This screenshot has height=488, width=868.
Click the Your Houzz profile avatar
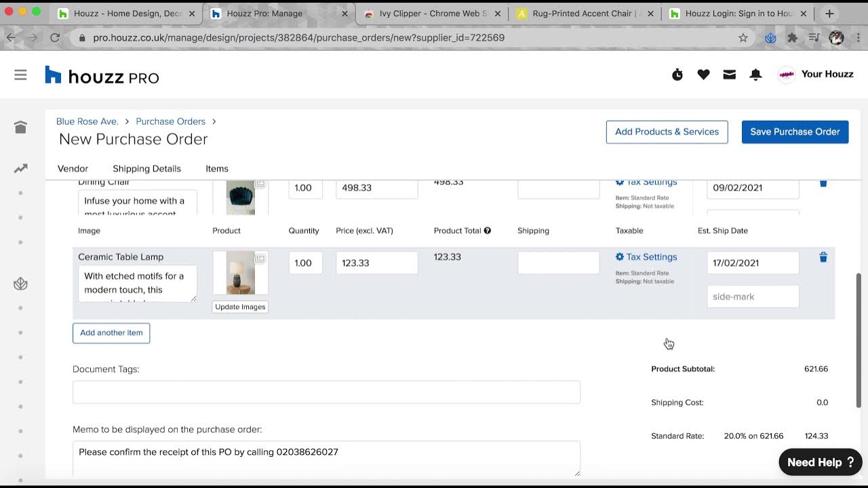(787, 75)
